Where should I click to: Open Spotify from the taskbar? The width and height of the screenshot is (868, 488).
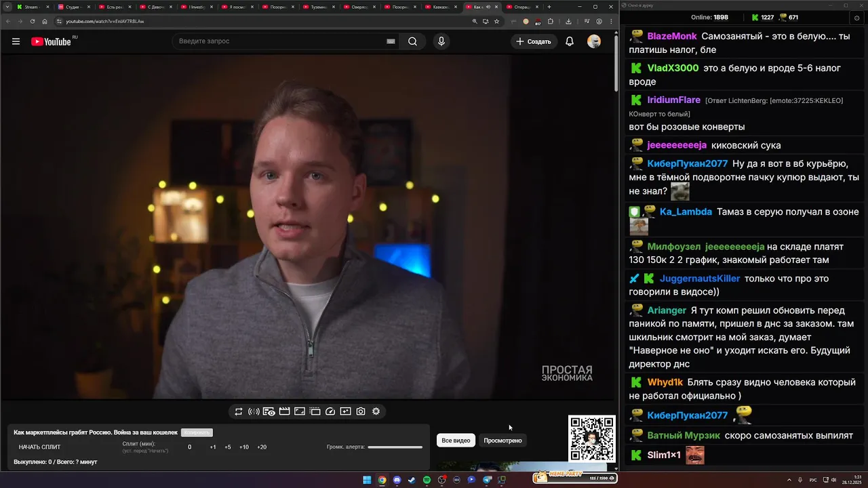pos(427,480)
